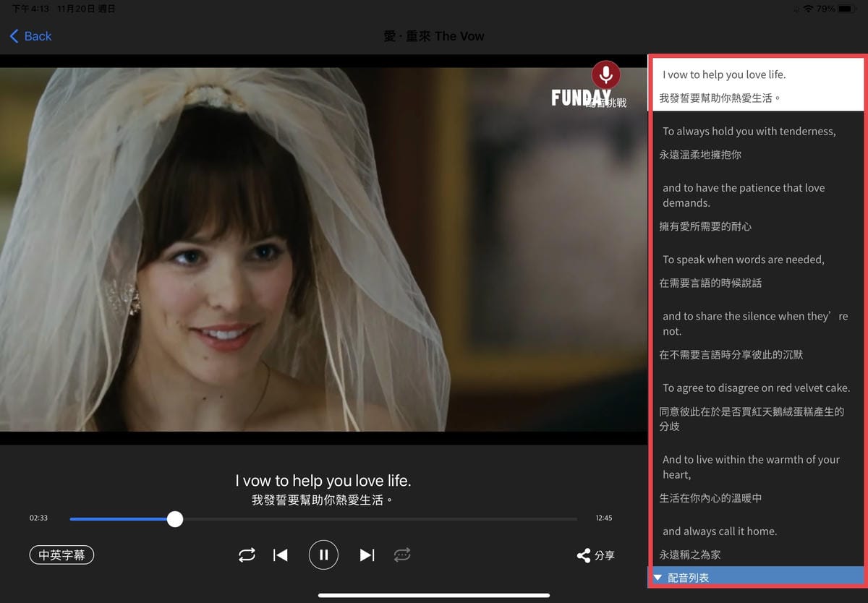Go back using the Back button
The height and width of the screenshot is (603, 868).
[30, 36]
